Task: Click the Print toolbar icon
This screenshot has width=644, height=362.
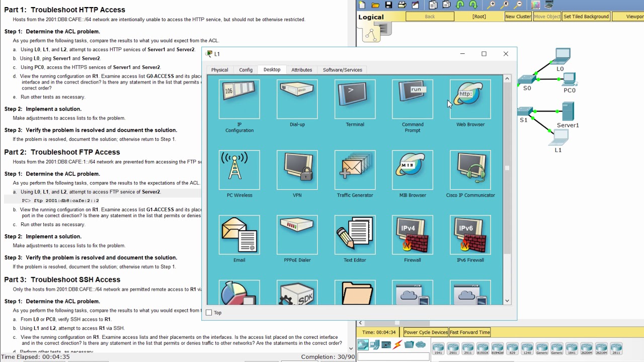Action: pos(402,5)
